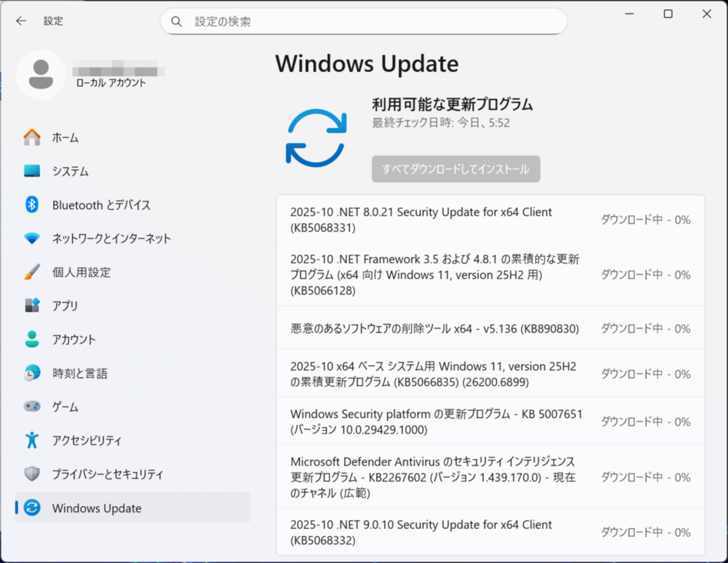Open Bluetooth とデバイス settings
Viewport: 728px width, 563px height.
[133, 205]
